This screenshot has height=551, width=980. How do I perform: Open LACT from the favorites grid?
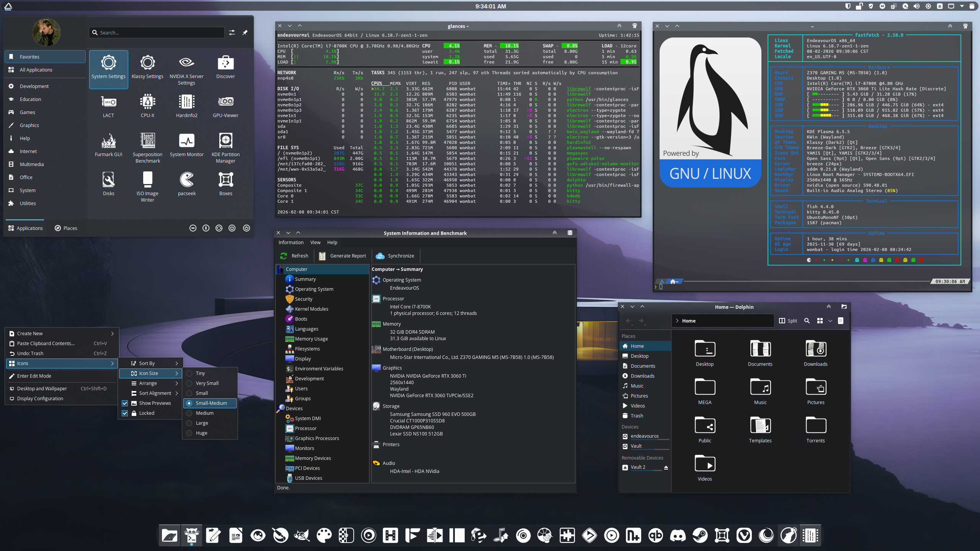click(x=108, y=106)
